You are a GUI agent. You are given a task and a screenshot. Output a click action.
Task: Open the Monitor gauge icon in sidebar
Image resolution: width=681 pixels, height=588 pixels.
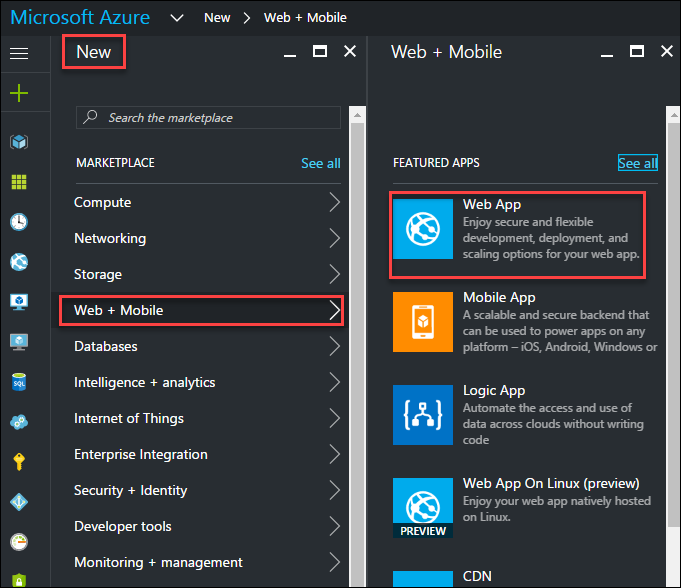point(19,542)
